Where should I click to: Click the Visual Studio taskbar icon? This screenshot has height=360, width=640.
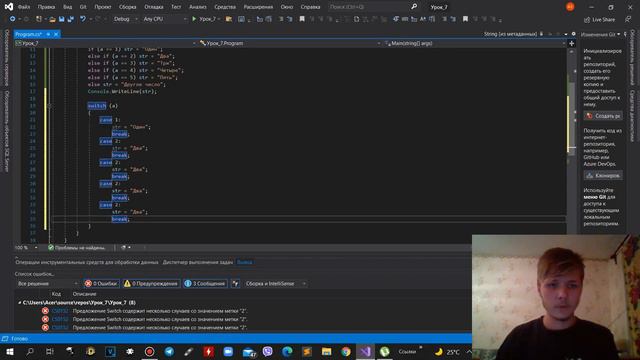365,351
